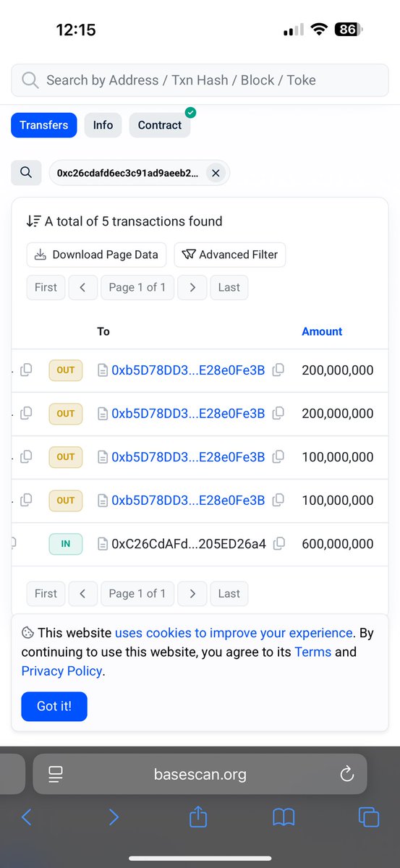
Task: Open Safari page settings reader icon
Action: [56, 775]
